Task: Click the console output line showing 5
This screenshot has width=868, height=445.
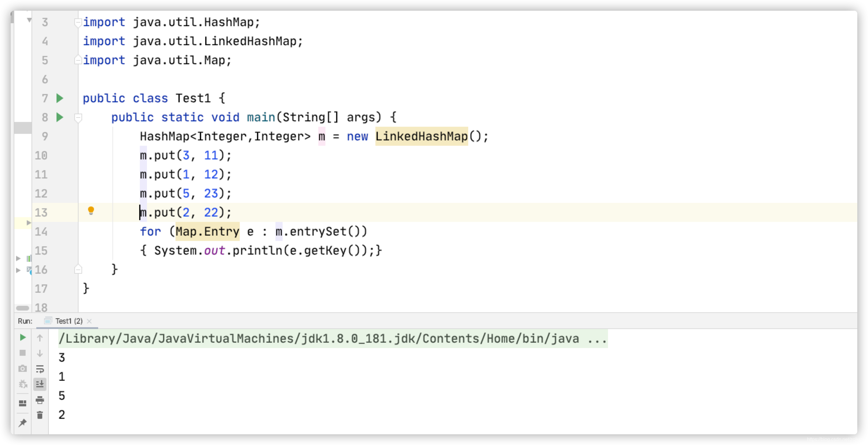Action: pos(62,396)
